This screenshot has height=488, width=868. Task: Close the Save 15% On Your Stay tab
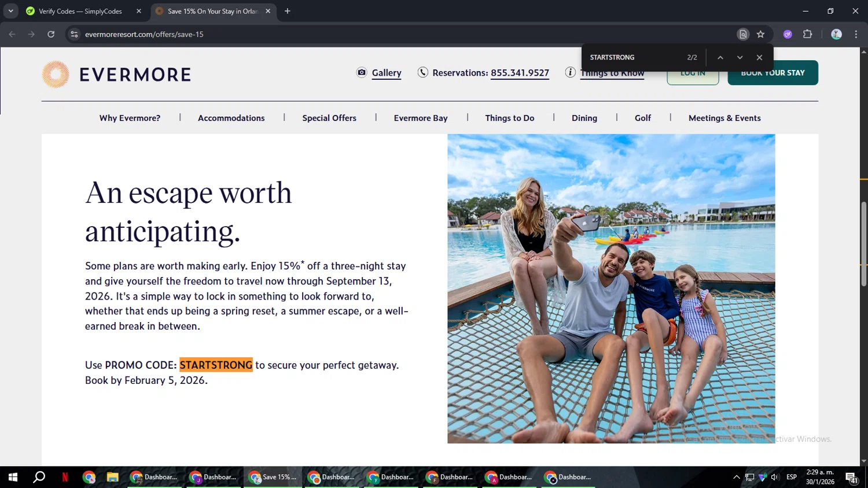click(268, 11)
